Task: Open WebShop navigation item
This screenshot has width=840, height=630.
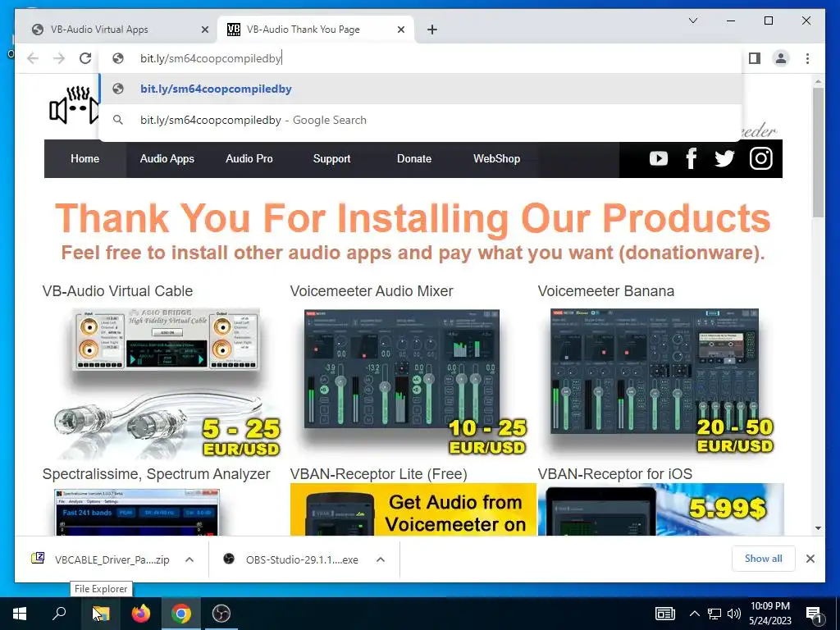Action: click(x=496, y=158)
